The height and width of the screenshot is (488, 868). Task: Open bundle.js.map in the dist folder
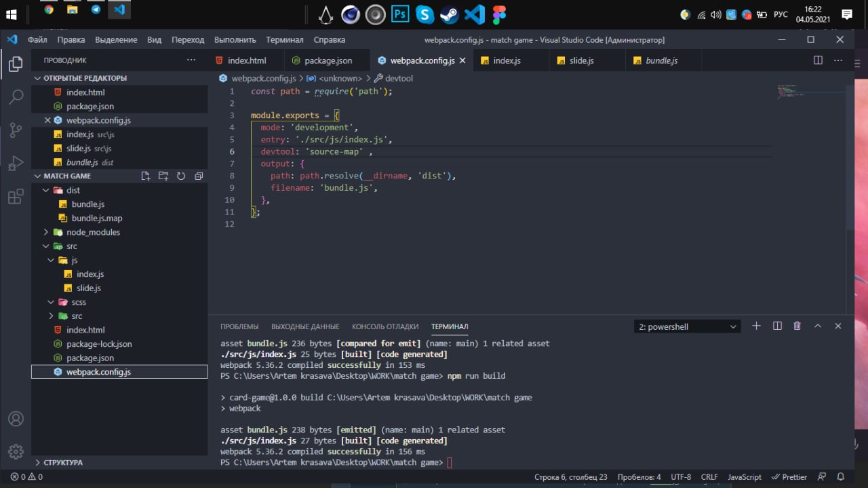(x=97, y=218)
